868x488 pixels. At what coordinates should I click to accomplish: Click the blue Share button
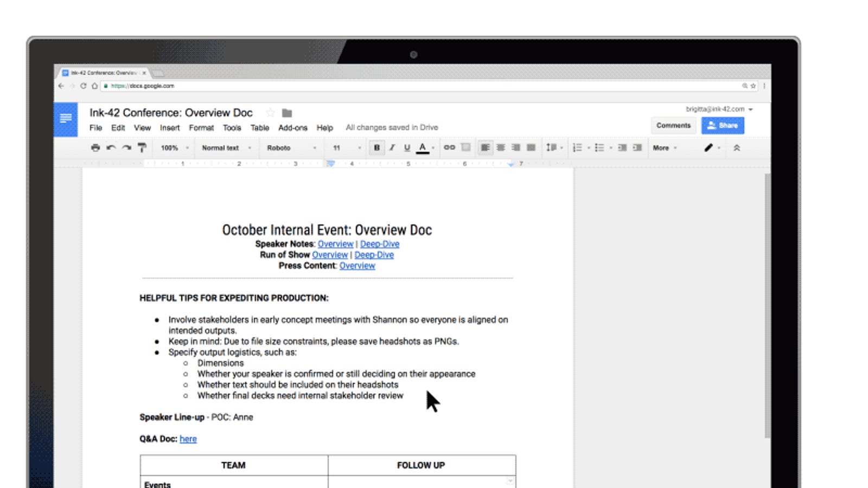coord(723,125)
